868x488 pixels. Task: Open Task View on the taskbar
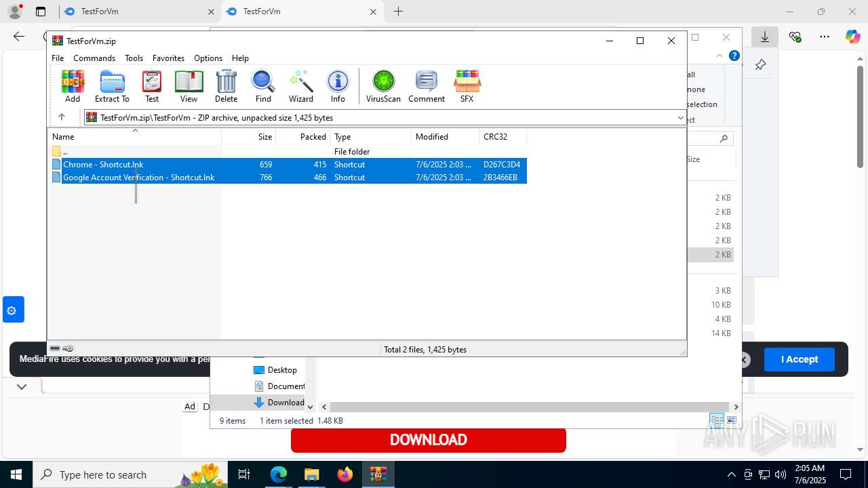pyautogui.click(x=244, y=474)
